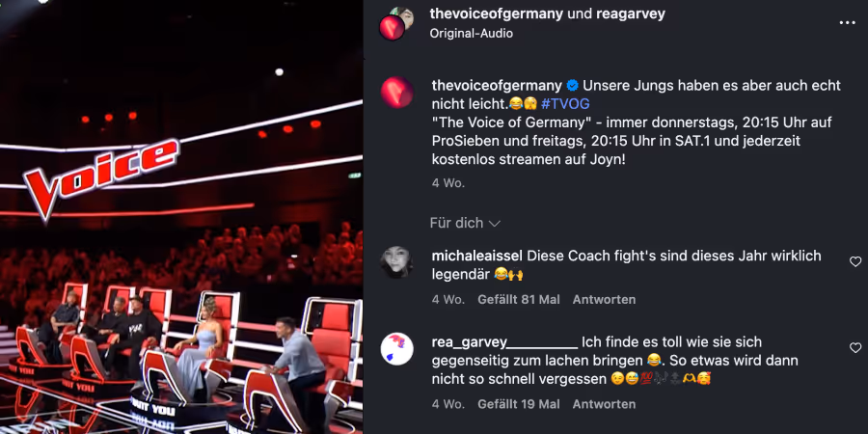Image resolution: width=868 pixels, height=434 pixels.
Task: Show likes "Gefällt 19 Mal"
Action: [519, 404]
